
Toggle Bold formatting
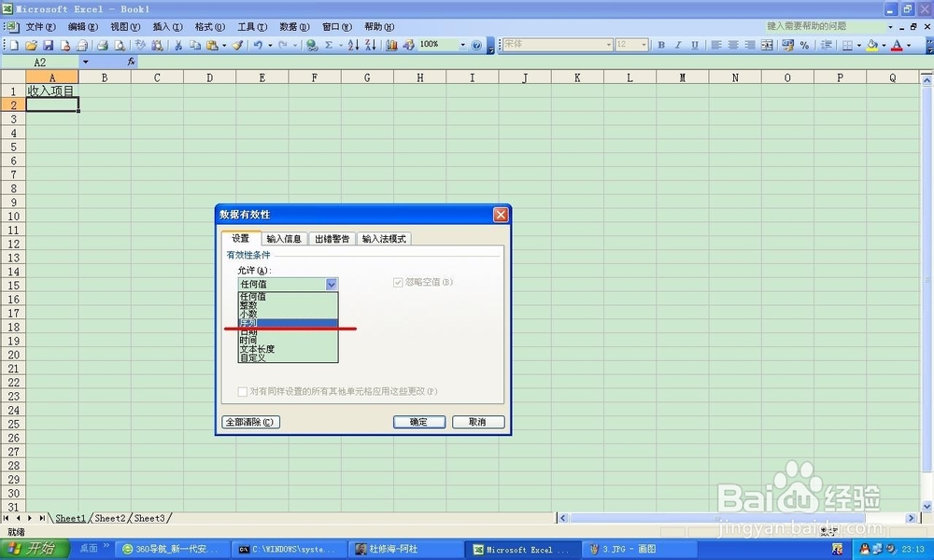point(661,45)
